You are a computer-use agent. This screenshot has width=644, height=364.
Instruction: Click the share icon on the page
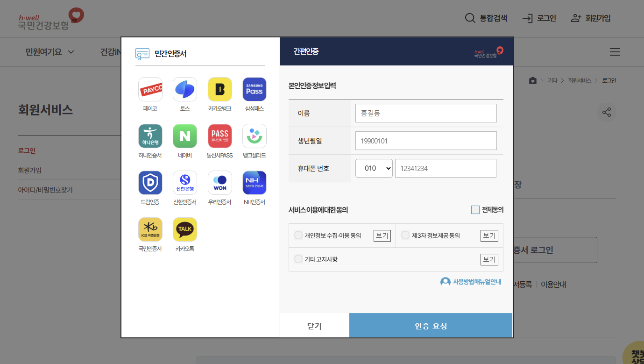[607, 112]
